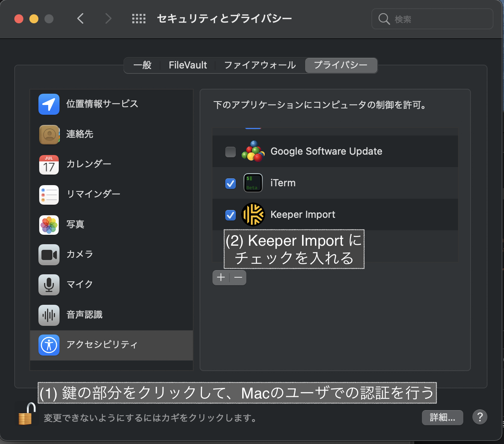This screenshot has width=504, height=444.
Task: Select Photos (写真) privacy category
Action: click(x=75, y=225)
